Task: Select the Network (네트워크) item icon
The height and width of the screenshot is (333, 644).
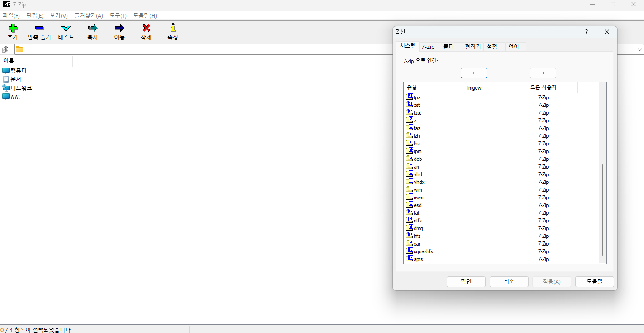Action: click(6, 88)
